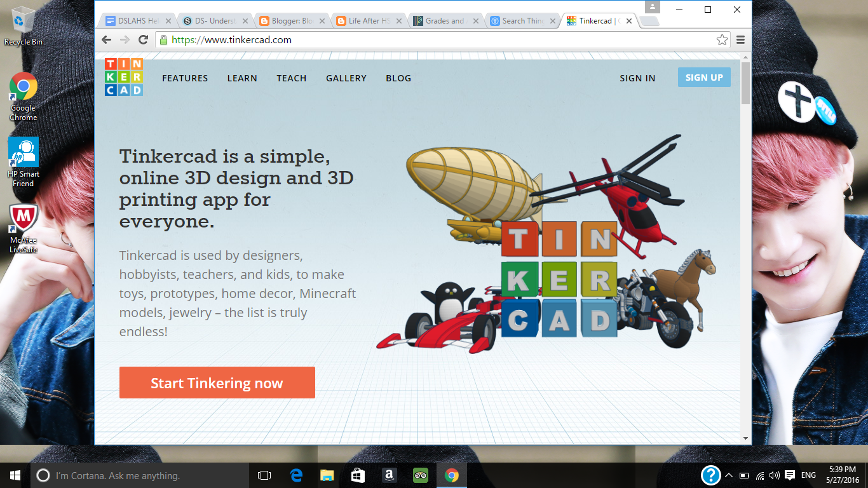Select the BLOG menu item

tap(398, 78)
